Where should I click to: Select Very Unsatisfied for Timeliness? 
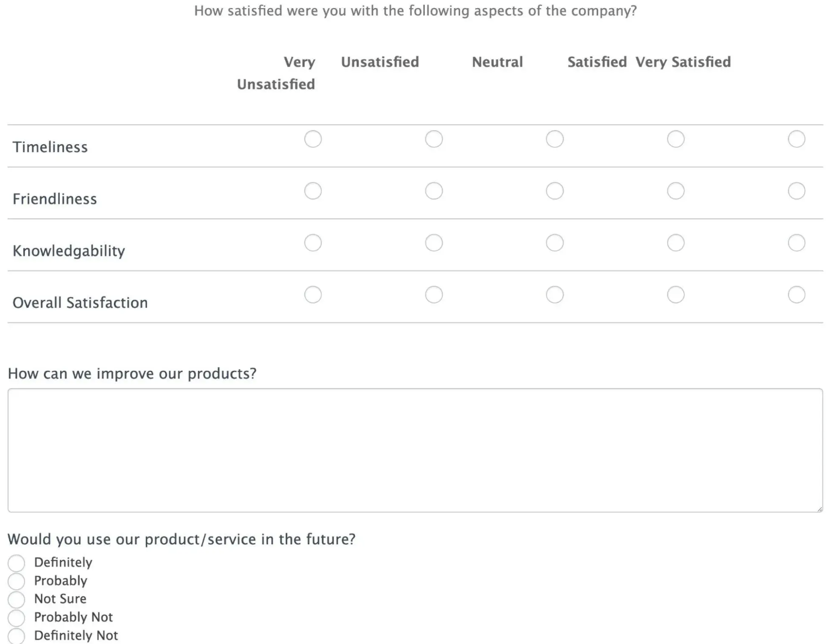(x=313, y=139)
